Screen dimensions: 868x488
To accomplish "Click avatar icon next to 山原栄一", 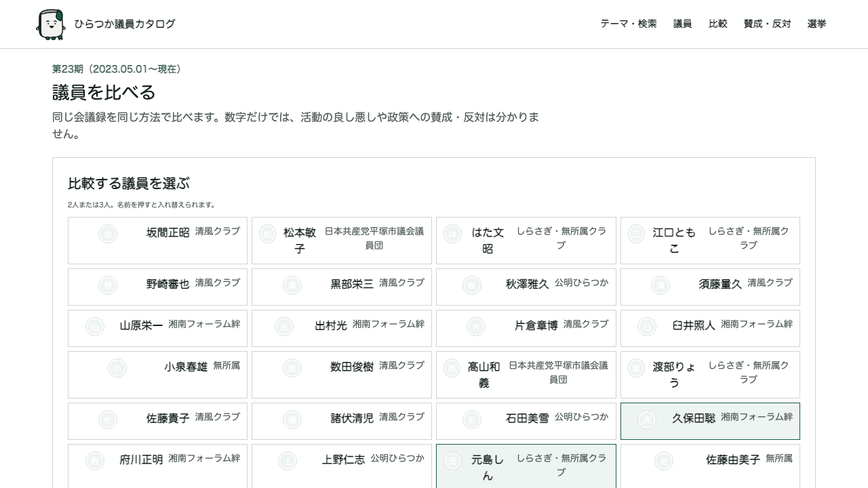I will pos(95,327).
